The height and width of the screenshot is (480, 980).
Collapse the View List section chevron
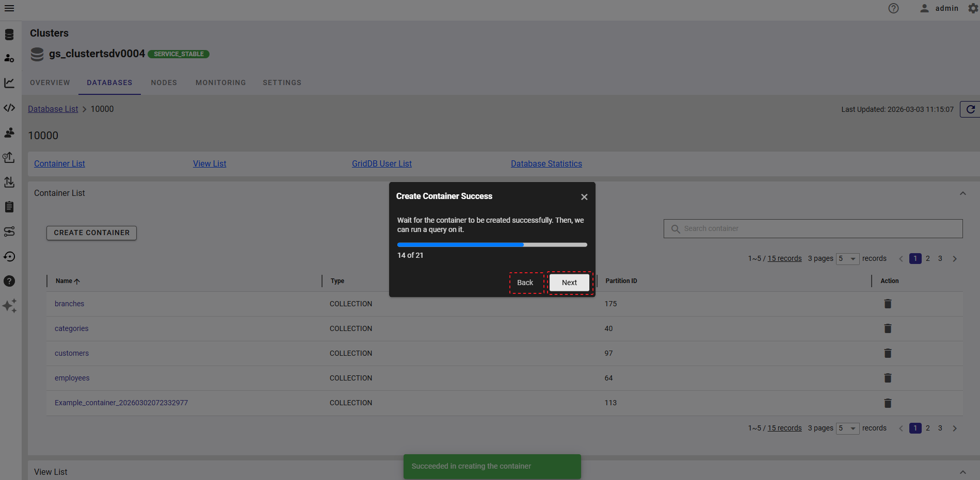(962, 472)
